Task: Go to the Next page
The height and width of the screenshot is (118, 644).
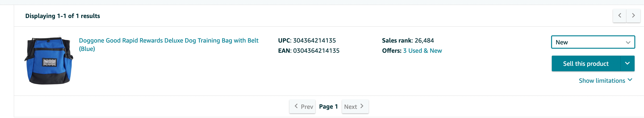Action: [x=355, y=107]
